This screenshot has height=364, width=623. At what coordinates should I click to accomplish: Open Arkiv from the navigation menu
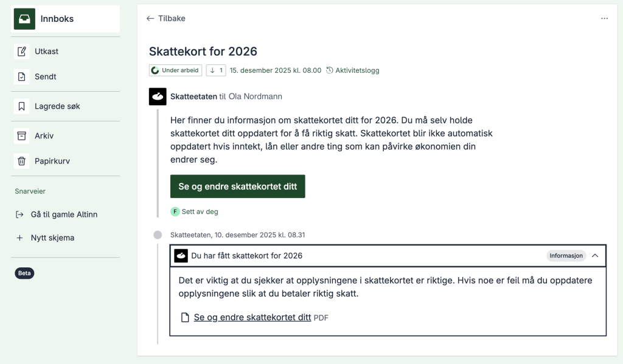43,136
